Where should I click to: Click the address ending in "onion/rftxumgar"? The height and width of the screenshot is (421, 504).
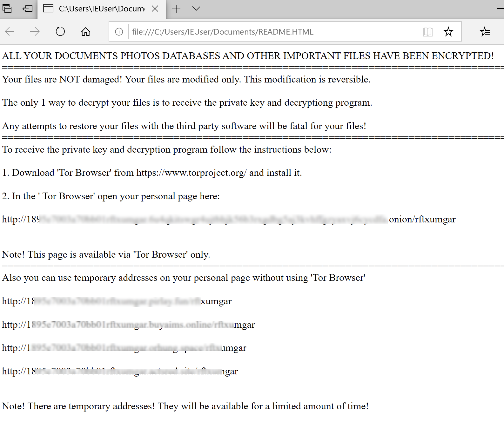(x=229, y=220)
